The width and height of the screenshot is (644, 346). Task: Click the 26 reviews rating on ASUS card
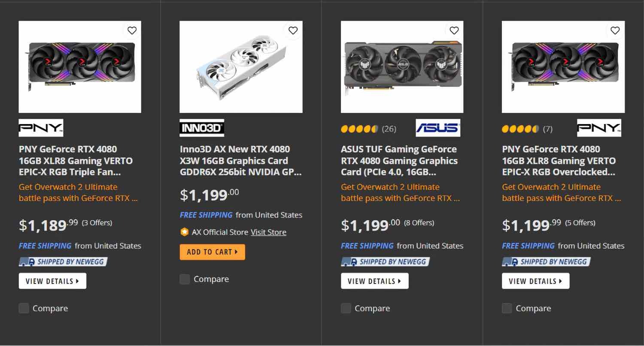pos(368,129)
